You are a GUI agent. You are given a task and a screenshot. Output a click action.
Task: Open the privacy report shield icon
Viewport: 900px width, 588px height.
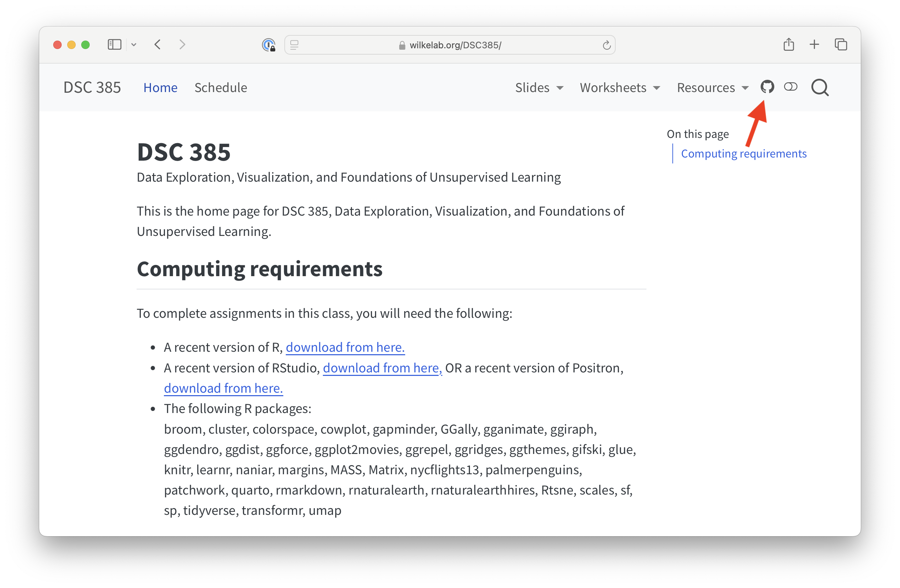coord(269,45)
